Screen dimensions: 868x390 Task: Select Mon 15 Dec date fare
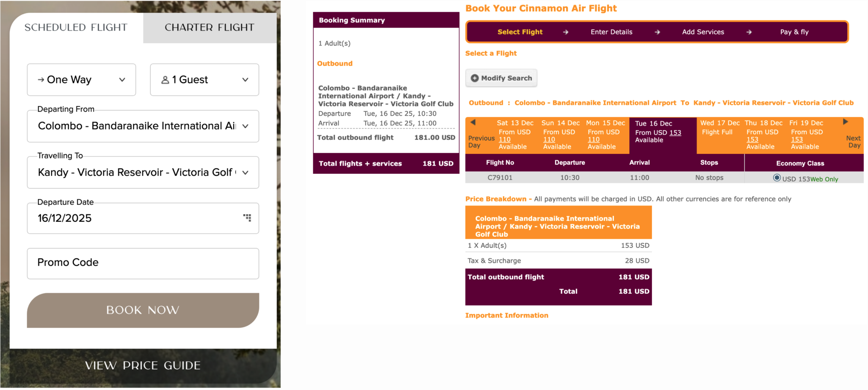click(605, 135)
